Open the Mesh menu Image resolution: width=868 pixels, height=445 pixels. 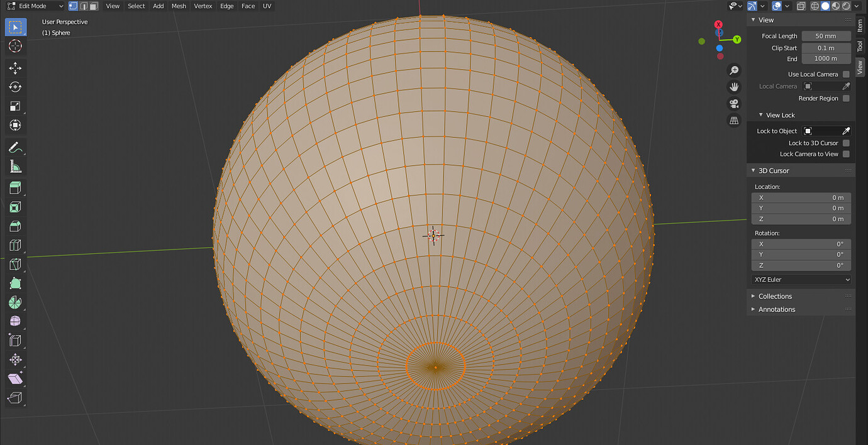point(179,6)
